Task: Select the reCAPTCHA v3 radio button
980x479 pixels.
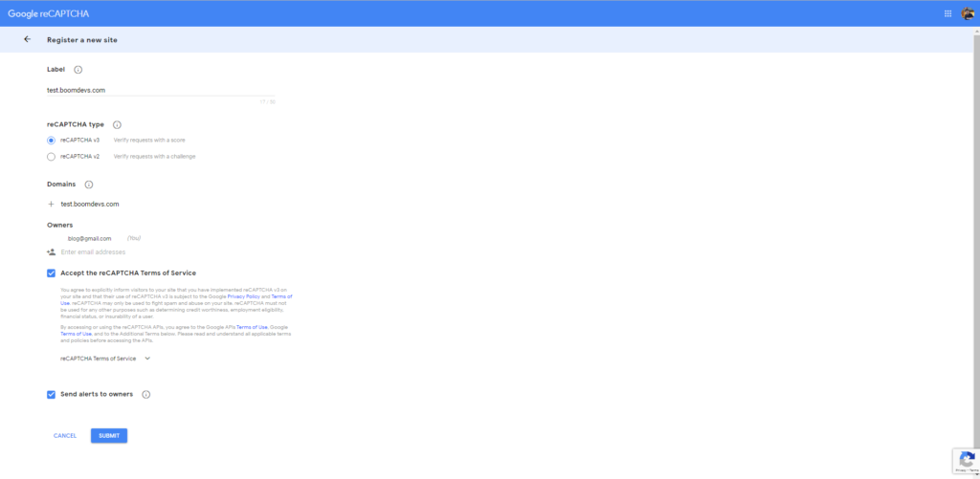Action: click(x=52, y=140)
